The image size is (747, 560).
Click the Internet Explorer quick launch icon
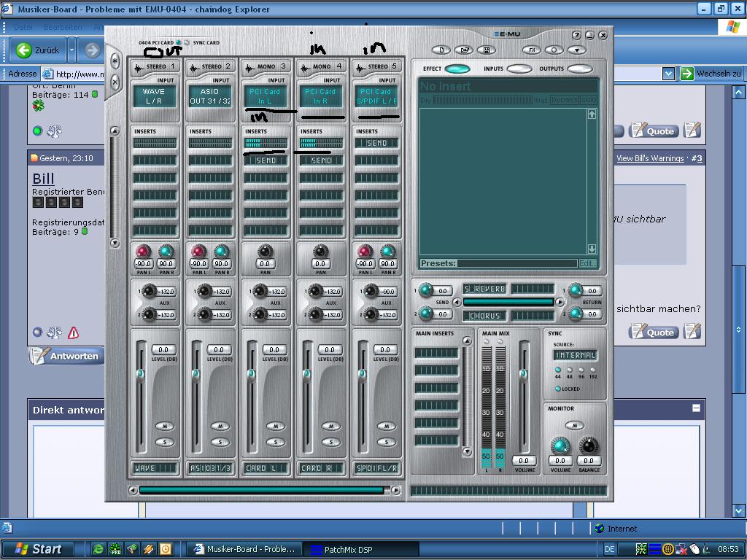coord(98,549)
